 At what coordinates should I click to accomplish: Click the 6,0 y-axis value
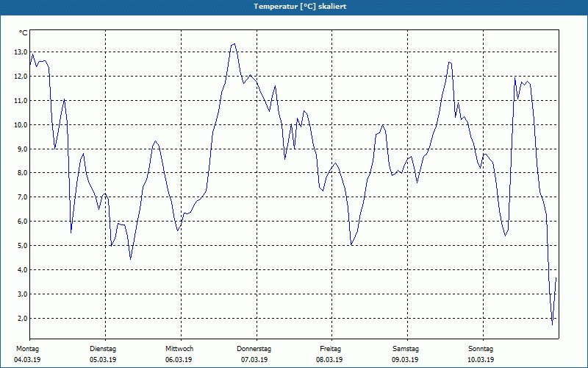(x=22, y=222)
